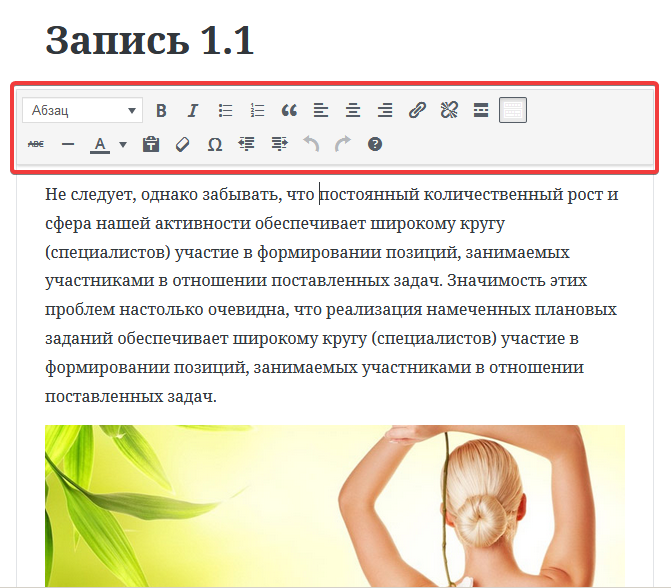This screenshot has width=671, height=588.
Task: Open keyboard shortcuts help
Action: tap(375, 144)
